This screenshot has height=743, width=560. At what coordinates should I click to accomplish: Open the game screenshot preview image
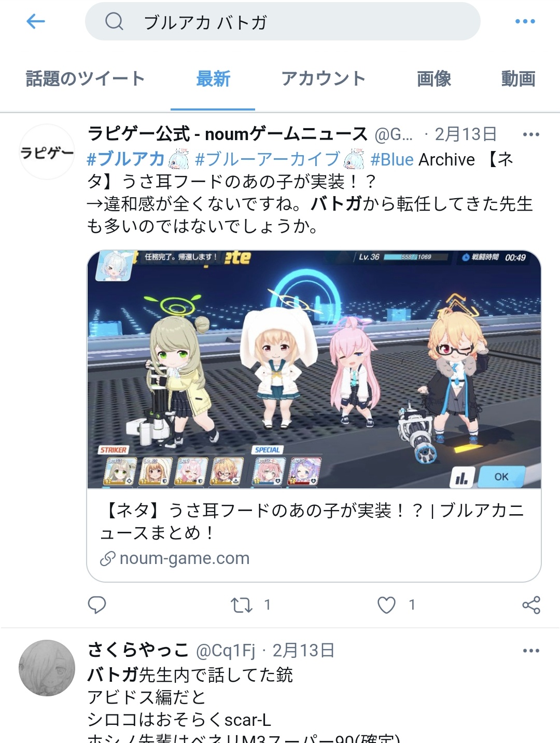(x=314, y=369)
